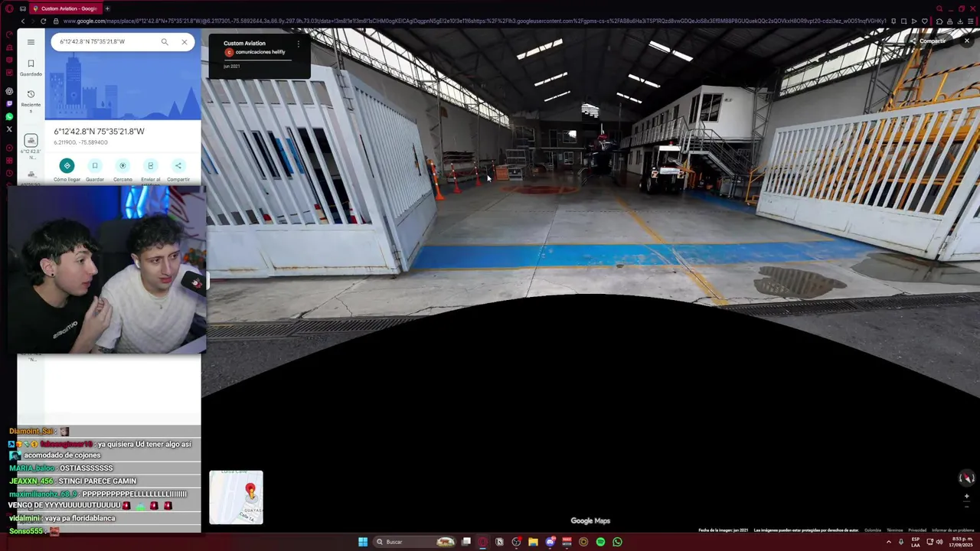Click the search tabs magnifier icon
The image size is (980, 551).
(939, 8)
